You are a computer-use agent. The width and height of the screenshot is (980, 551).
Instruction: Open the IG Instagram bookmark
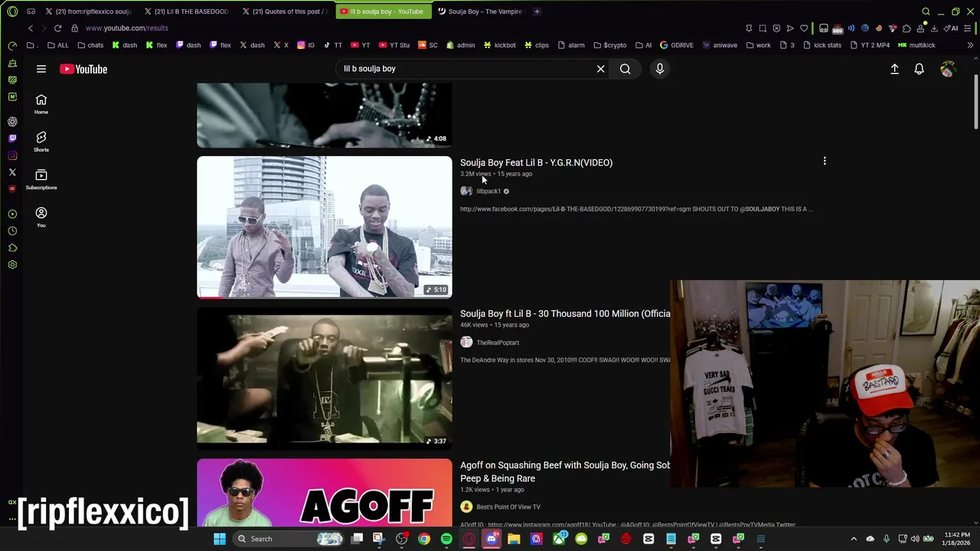coord(305,45)
